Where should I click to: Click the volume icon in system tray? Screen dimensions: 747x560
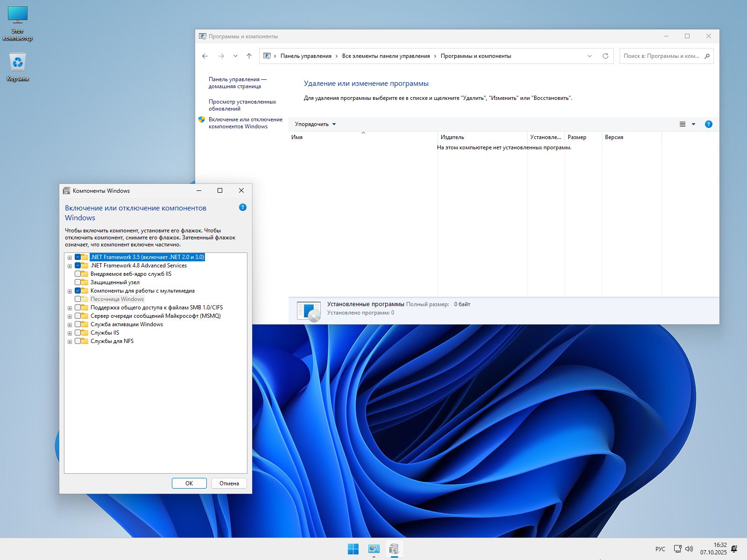coord(689,549)
